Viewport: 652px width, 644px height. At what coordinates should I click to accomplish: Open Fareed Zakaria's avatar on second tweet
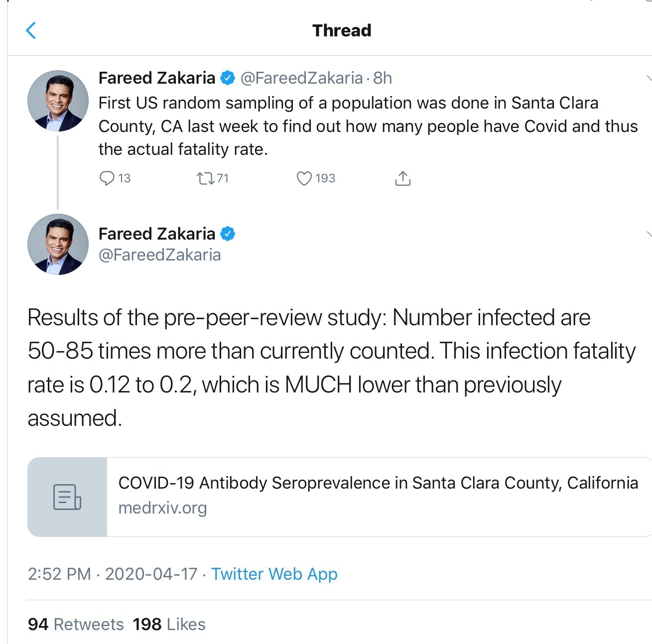(58, 245)
